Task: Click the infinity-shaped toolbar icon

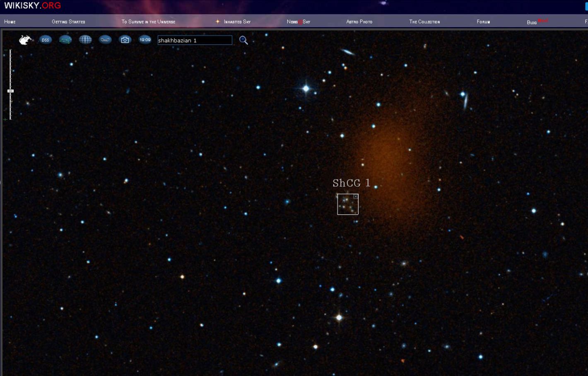Action: (105, 40)
